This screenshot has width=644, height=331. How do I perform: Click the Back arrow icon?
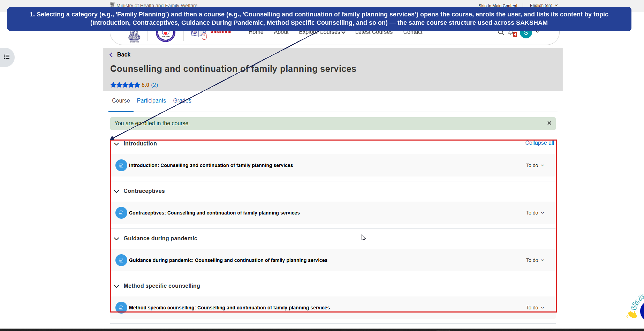click(111, 55)
